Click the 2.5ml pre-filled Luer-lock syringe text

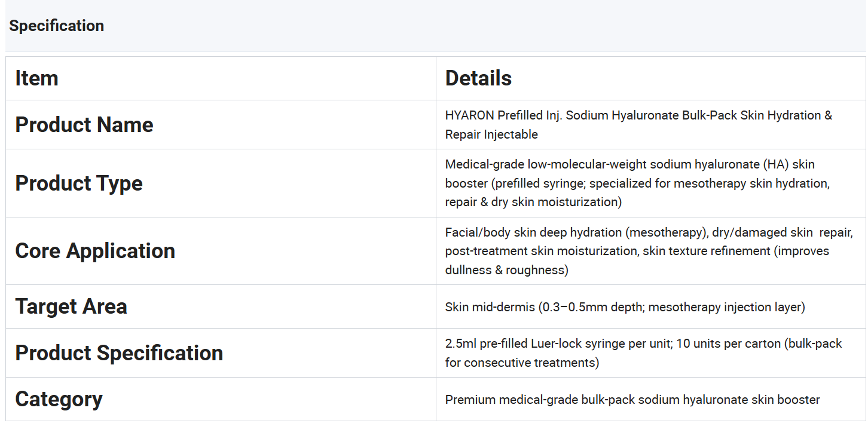pyautogui.click(x=643, y=353)
